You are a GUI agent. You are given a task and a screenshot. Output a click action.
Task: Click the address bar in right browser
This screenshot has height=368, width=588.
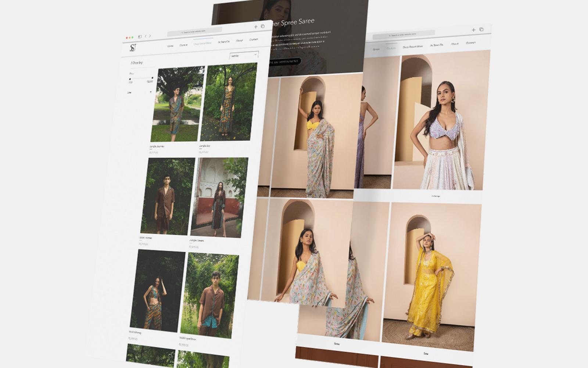click(403, 35)
